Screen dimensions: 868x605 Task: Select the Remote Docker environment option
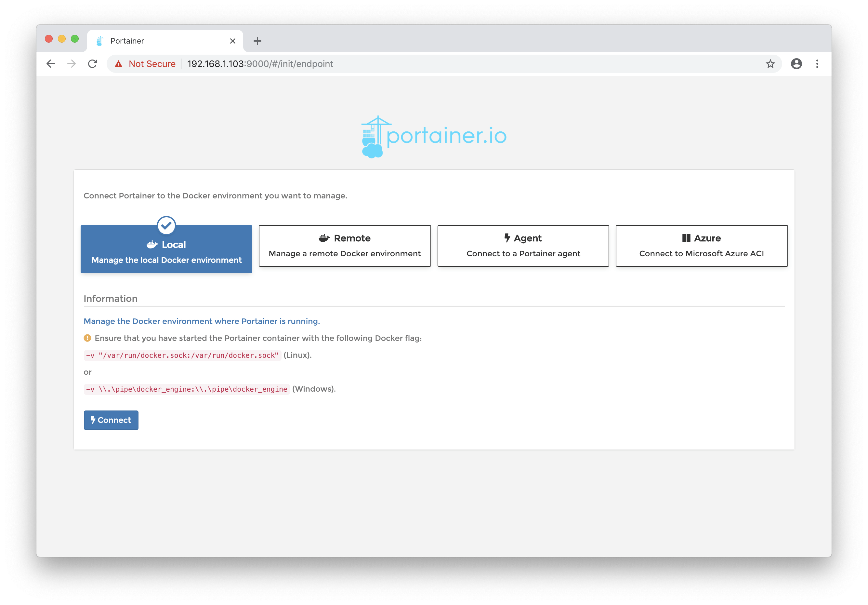345,246
